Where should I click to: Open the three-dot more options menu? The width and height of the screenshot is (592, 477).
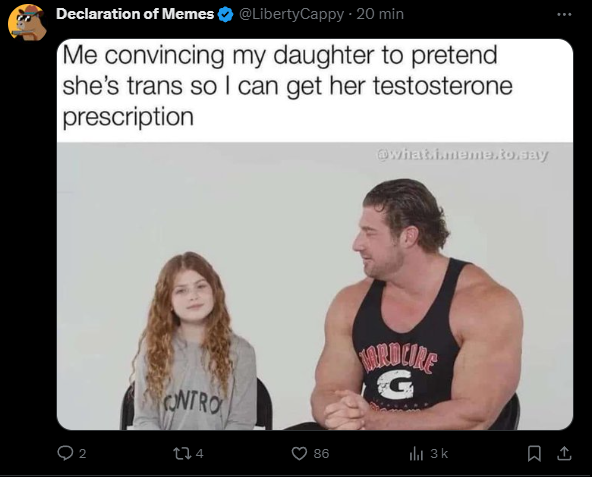tap(564, 14)
